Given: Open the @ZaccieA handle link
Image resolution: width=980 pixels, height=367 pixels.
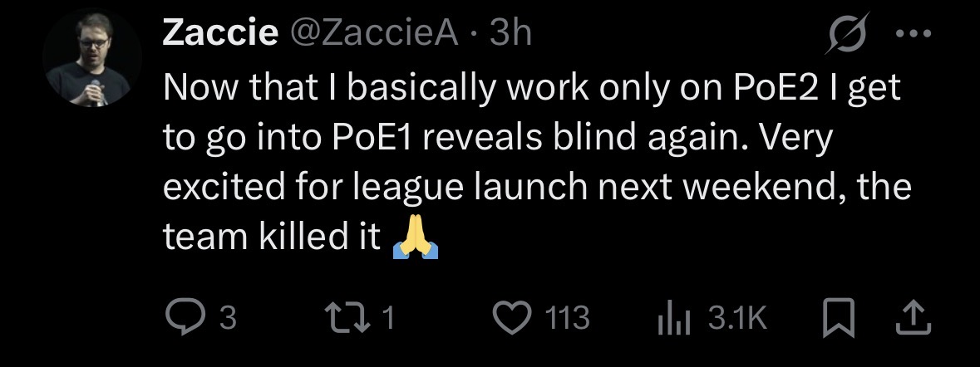Looking at the screenshot, I should pyautogui.click(x=374, y=32).
